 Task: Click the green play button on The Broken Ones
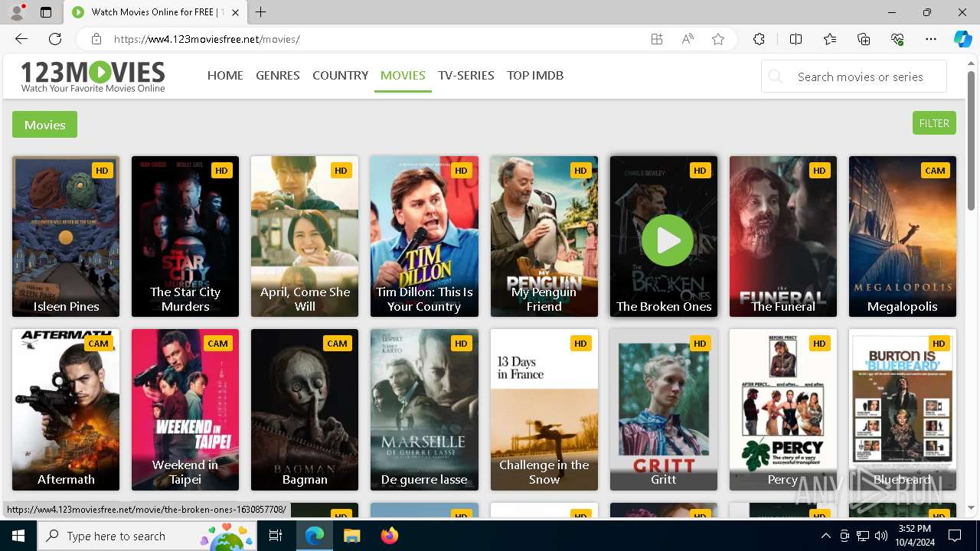tap(668, 240)
